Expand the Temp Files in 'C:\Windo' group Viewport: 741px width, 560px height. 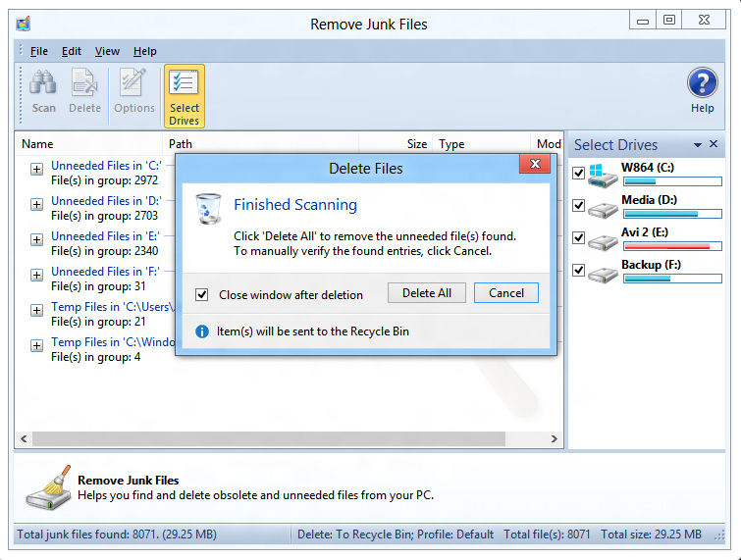click(37, 345)
